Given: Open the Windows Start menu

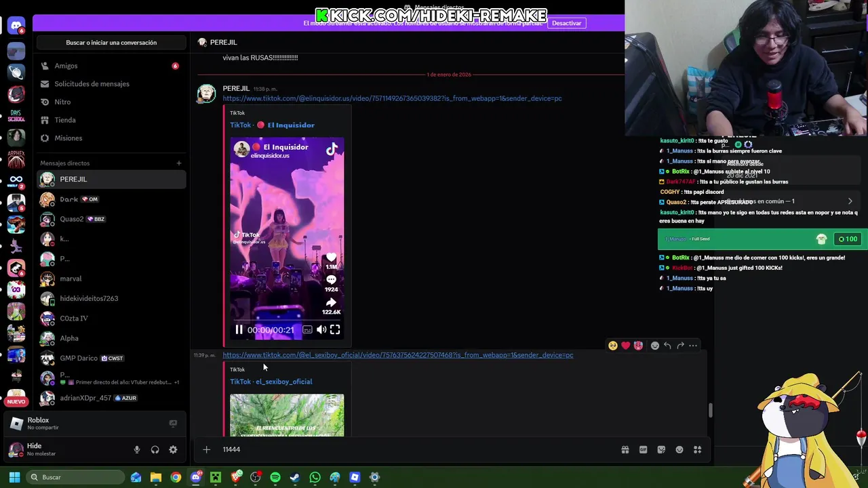Looking at the screenshot, I should [x=14, y=477].
